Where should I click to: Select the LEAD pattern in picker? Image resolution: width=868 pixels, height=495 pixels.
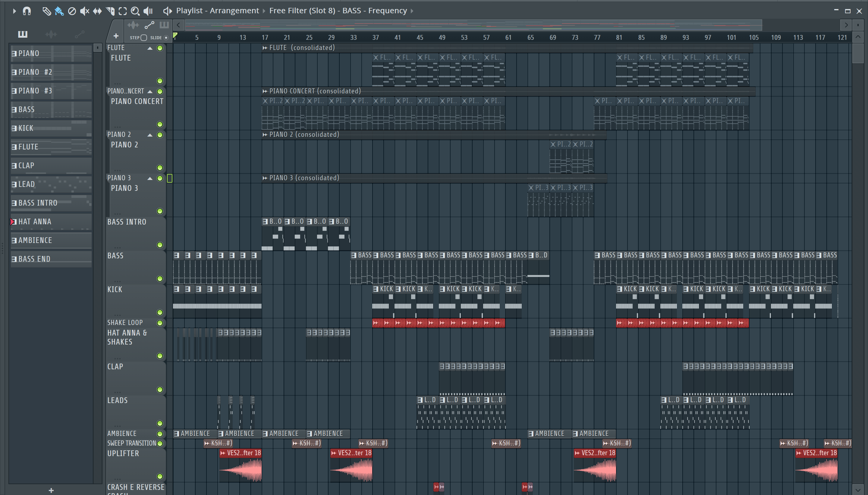click(x=51, y=184)
